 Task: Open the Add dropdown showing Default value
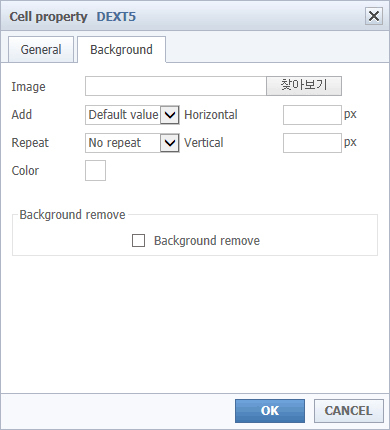point(132,115)
